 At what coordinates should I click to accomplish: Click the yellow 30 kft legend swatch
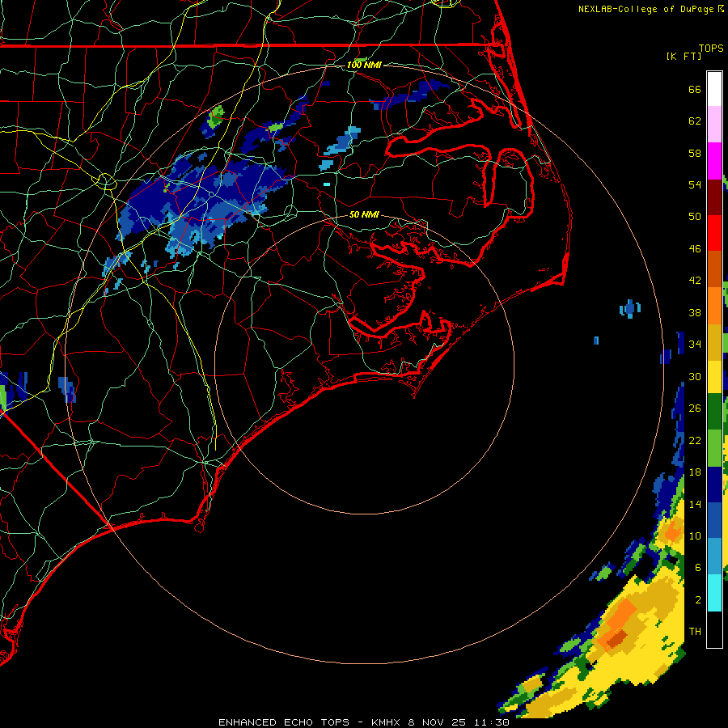pyautogui.click(x=714, y=377)
